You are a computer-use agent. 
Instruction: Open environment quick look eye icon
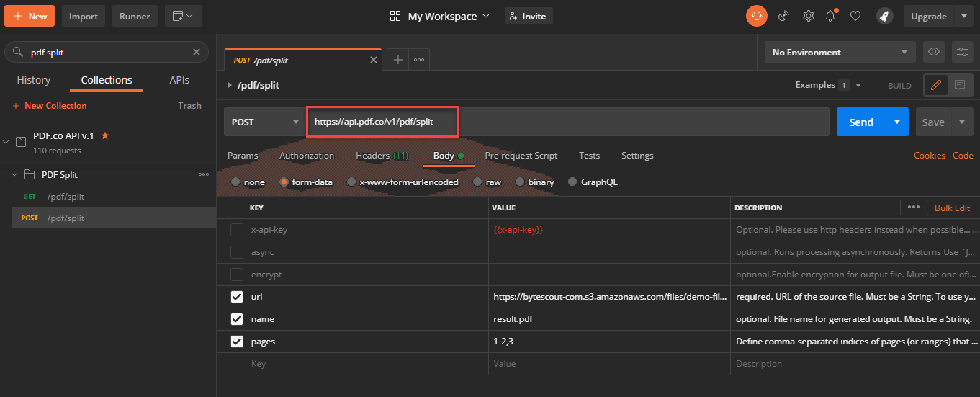(934, 52)
